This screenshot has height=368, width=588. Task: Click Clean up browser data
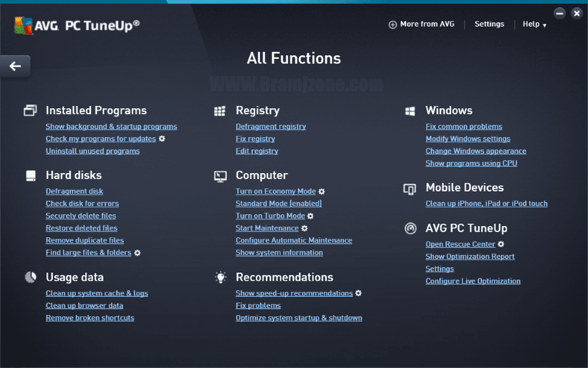tap(84, 306)
